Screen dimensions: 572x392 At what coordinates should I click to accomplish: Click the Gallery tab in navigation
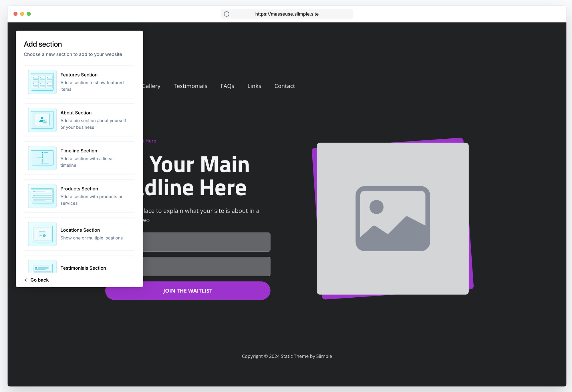point(151,85)
